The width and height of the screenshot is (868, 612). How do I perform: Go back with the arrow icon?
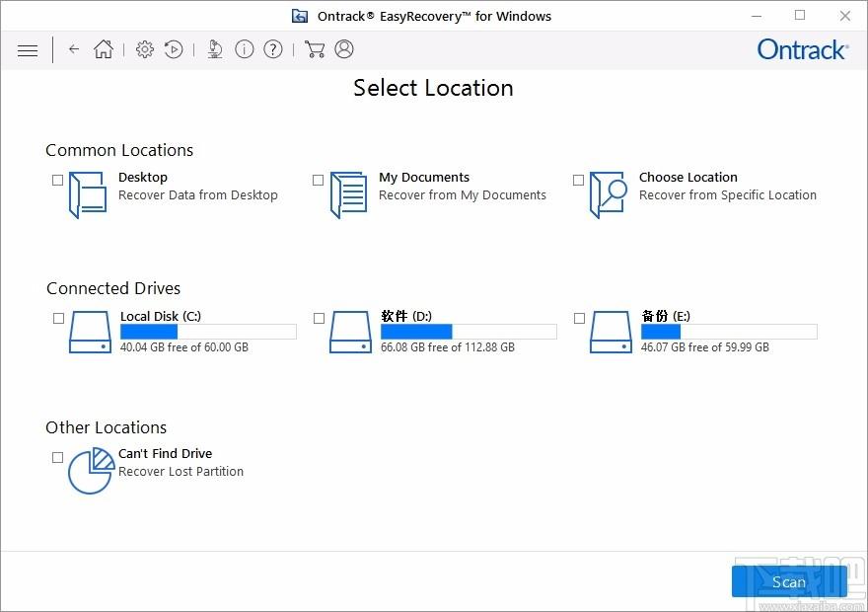[74, 49]
